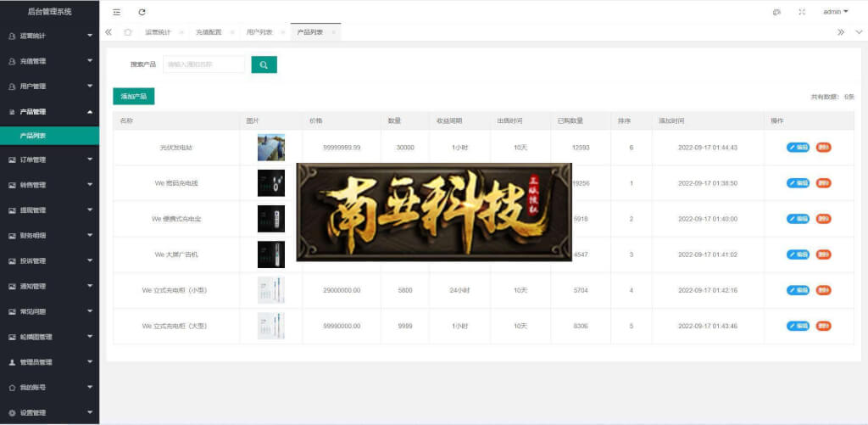Open the theme settings icon beside fullscreen
Viewport: 868px width, 425px height.
click(776, 12)
